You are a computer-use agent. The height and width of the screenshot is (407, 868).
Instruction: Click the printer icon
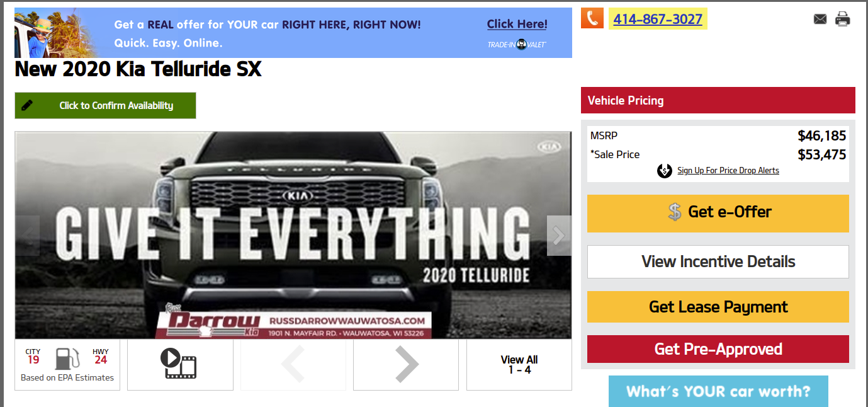pos(842,19)
